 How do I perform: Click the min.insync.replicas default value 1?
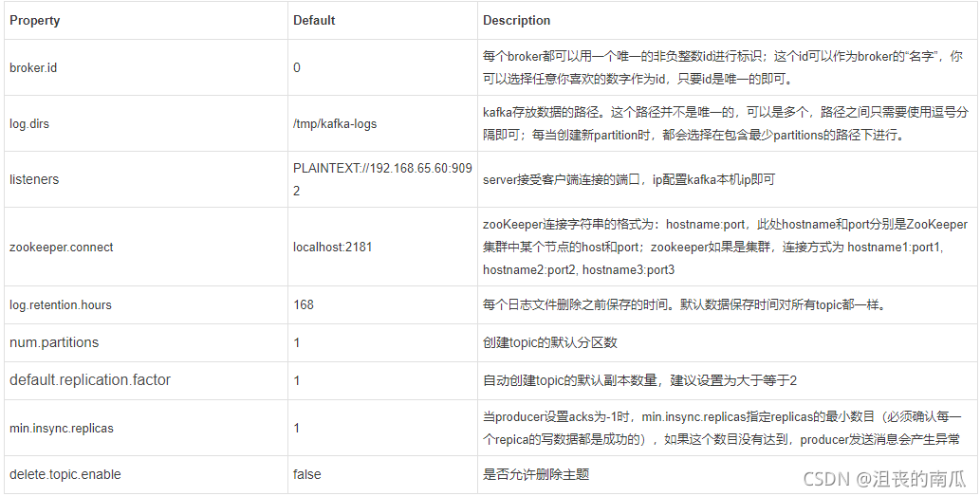coord(297,428)
